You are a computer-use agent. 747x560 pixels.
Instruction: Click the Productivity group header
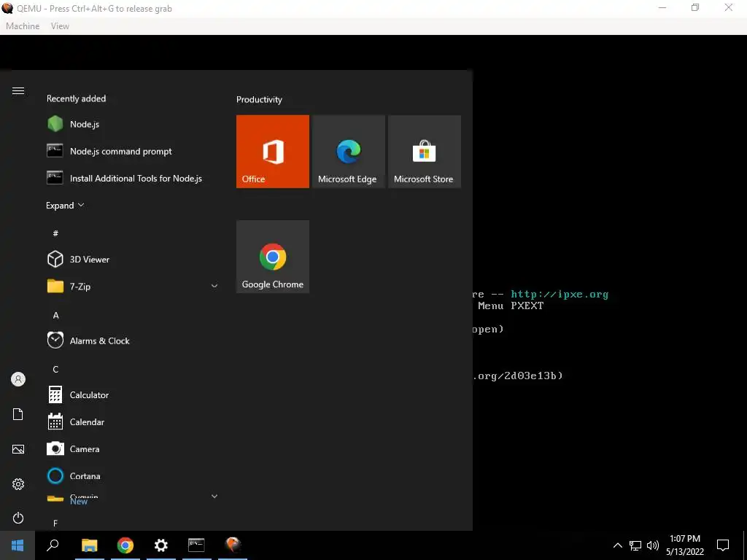click(x=259, y=99)
